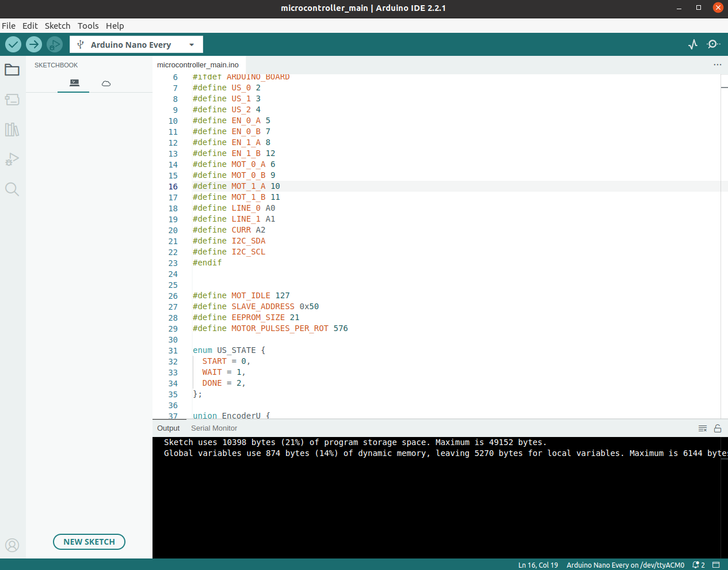Click the Upload arrow button
Image resolution: width=728 pixels, height=570 pixels.
click(34, 44)
